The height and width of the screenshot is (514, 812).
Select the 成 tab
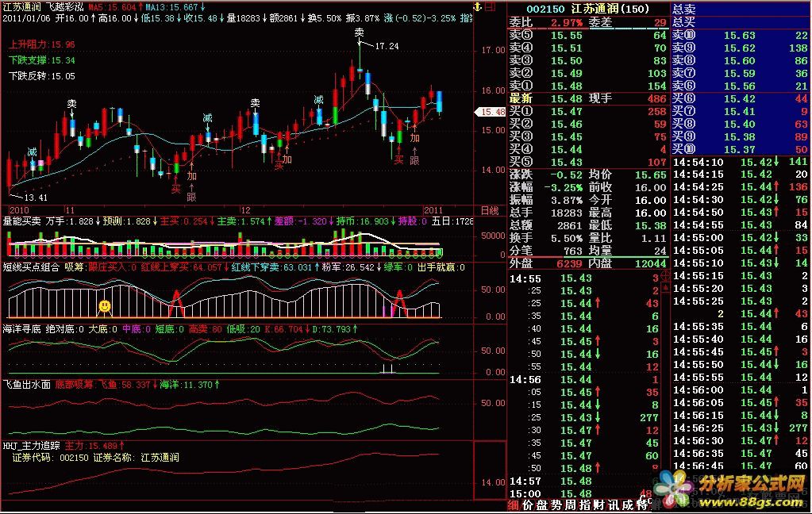628,504
